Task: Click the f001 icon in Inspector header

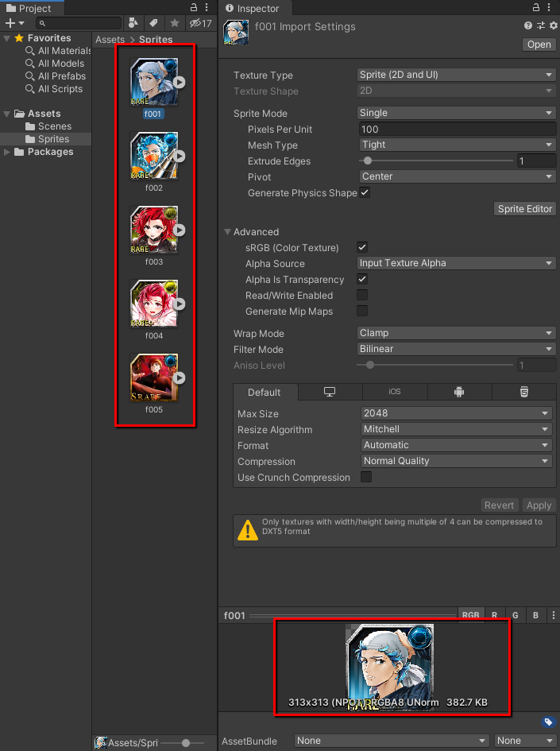Action: (x=236, y=33)
